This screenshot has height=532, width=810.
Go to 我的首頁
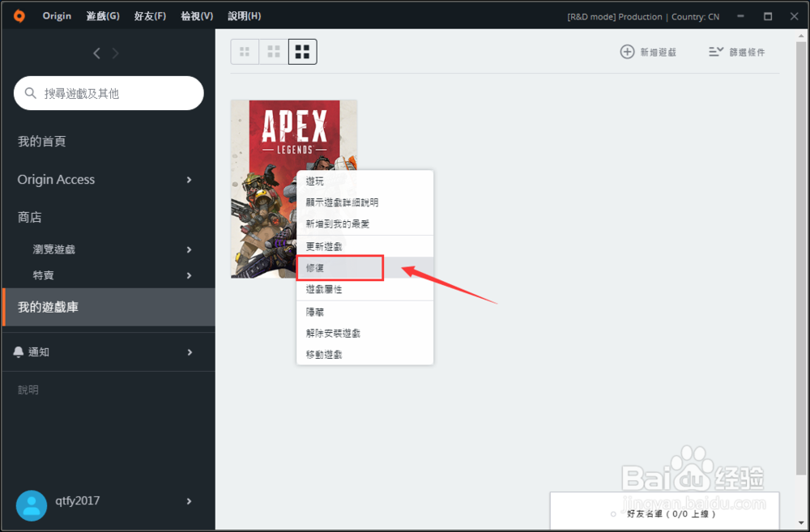42,142
